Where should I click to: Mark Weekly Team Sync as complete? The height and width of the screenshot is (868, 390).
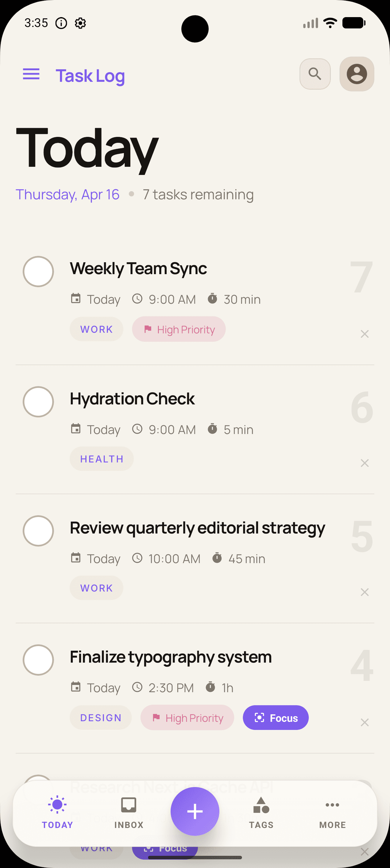click(x=38, y=271)
